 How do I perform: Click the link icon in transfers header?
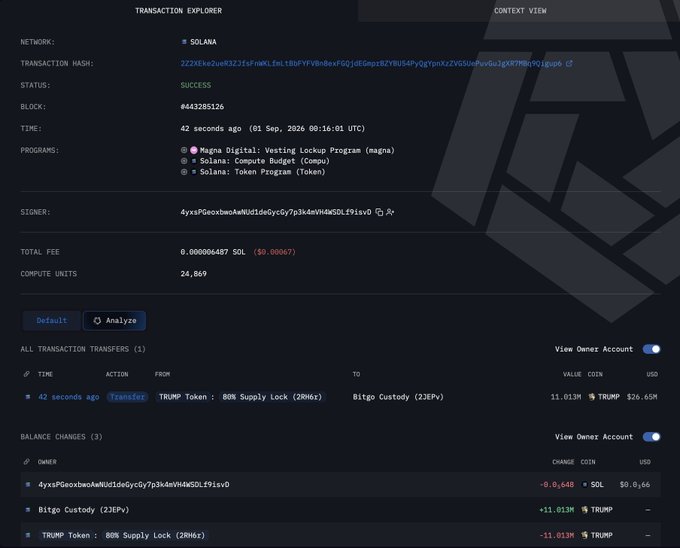(27, 374)
